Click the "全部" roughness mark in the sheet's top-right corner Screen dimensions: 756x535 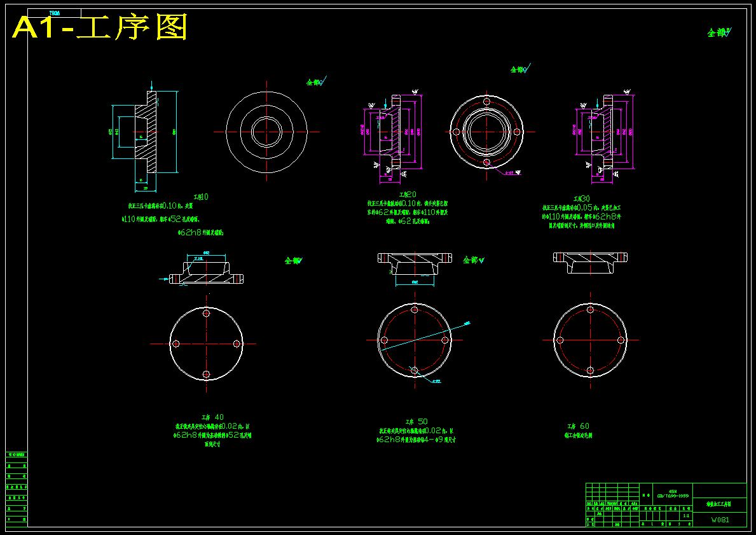pos(719,32)
